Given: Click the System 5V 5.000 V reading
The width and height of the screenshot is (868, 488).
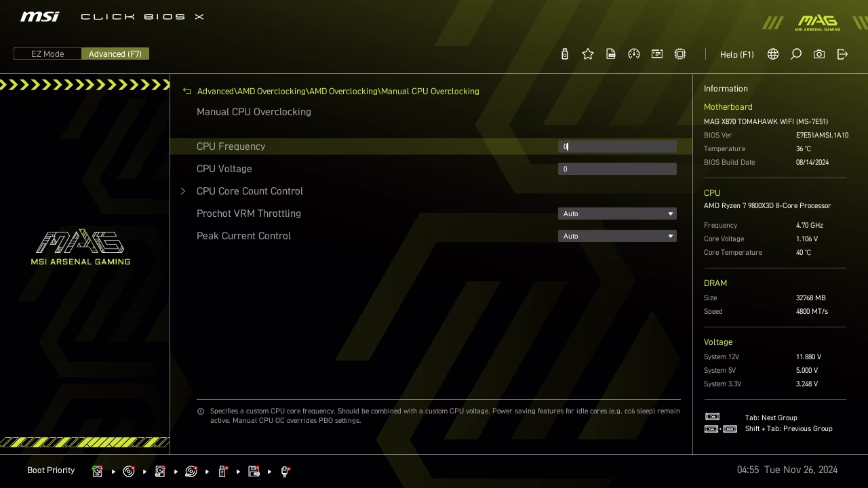Looking at the screenshot, I should pos(807,370).
